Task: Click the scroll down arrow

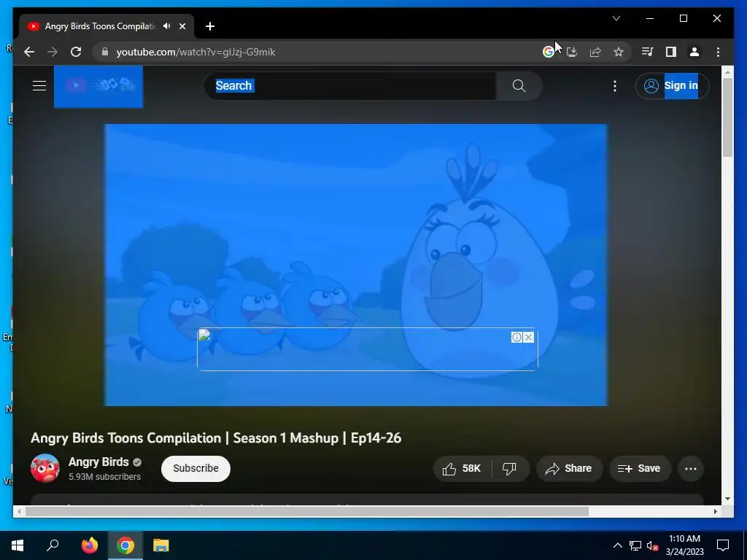Action: pos(727,499)
